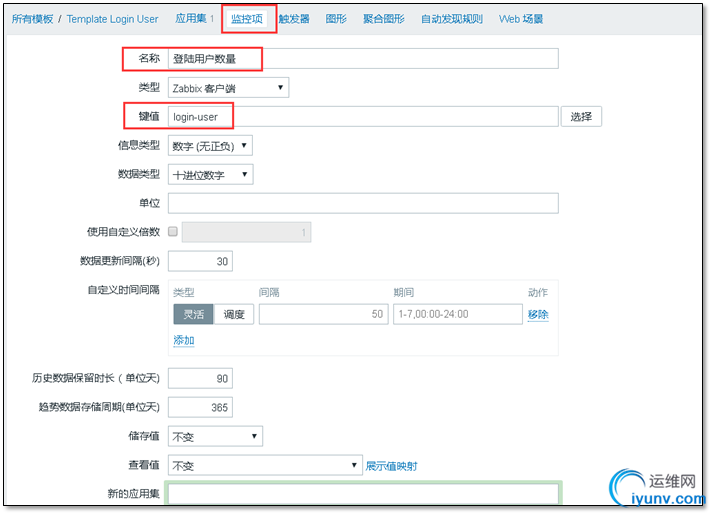Click the 新的应用集 input field
This screenshot has width=712, height=515.
click(x=363, y=494)
